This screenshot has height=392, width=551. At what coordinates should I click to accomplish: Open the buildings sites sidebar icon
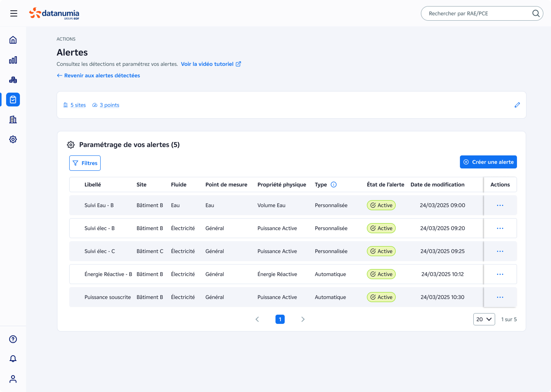pos(13,119)
